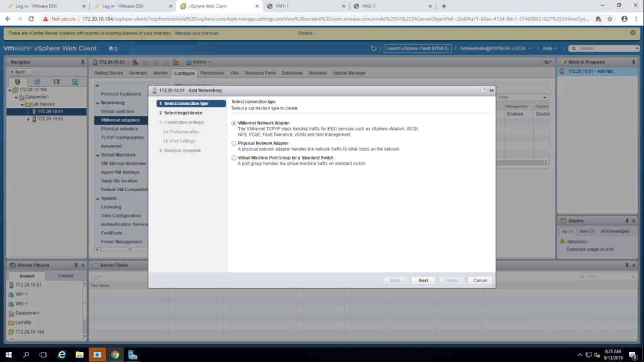Viewport: 644px width, 362px height.
Task: Open Administrator@VSPHERE.LOCAL user dropdown
Action: [x=495, y=48]
